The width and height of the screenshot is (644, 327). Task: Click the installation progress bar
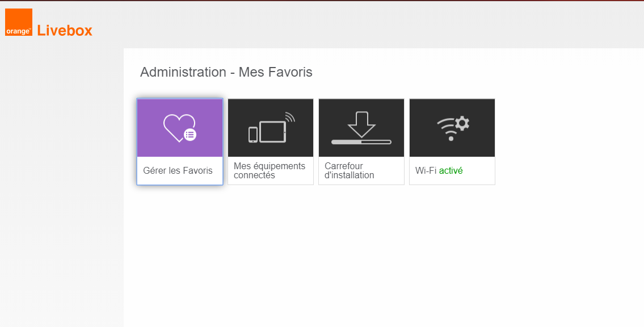(361, 141)
